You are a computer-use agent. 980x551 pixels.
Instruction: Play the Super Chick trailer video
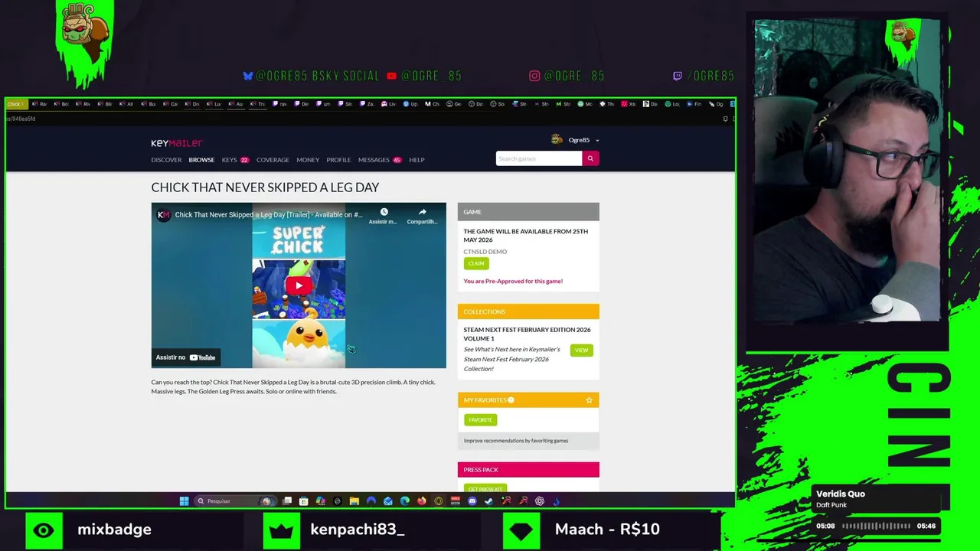pos(299,286)
